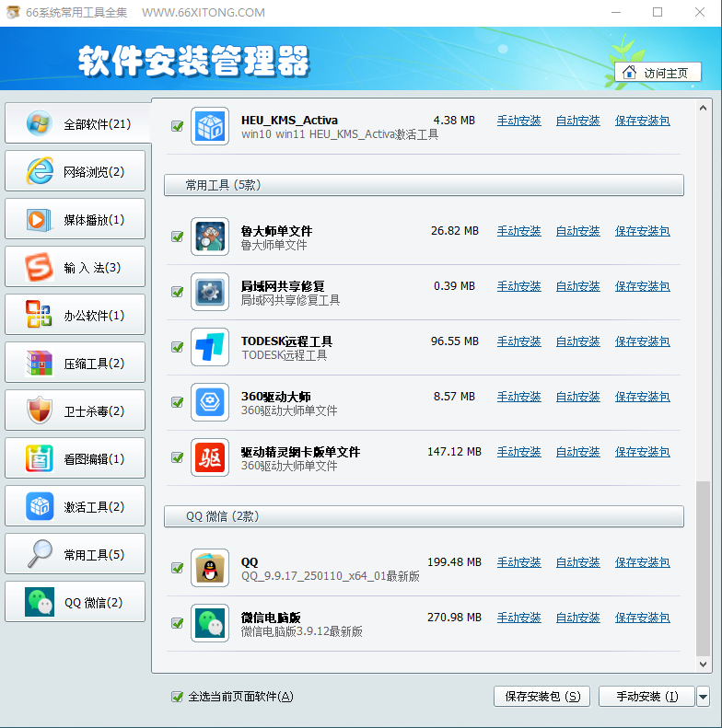Switch to 办公软件(1) category
The image size is (722, 728).
coord(75,315)
